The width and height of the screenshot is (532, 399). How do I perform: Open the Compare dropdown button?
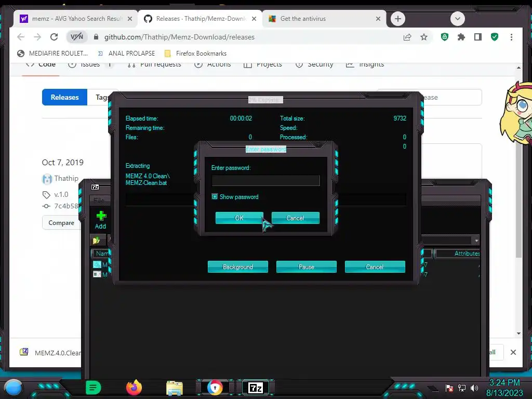61,223
